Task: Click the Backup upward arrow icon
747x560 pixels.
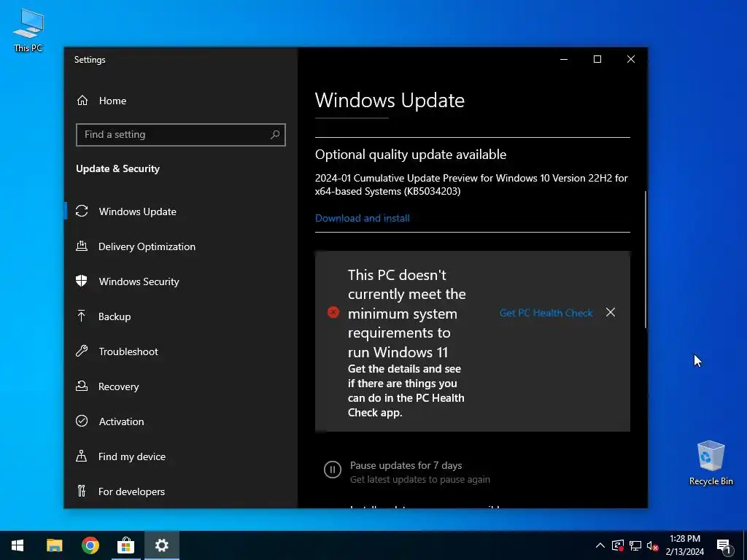Action: tap(82, 316)
